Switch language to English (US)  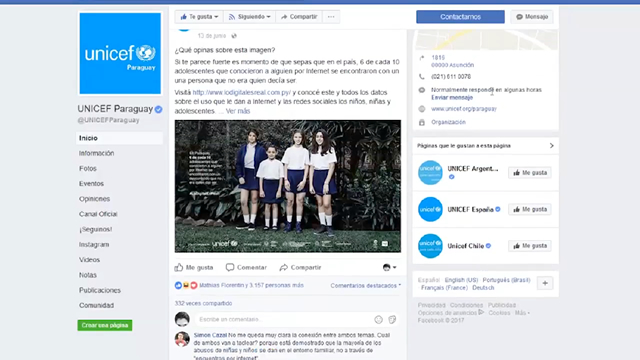pos(461,280)
